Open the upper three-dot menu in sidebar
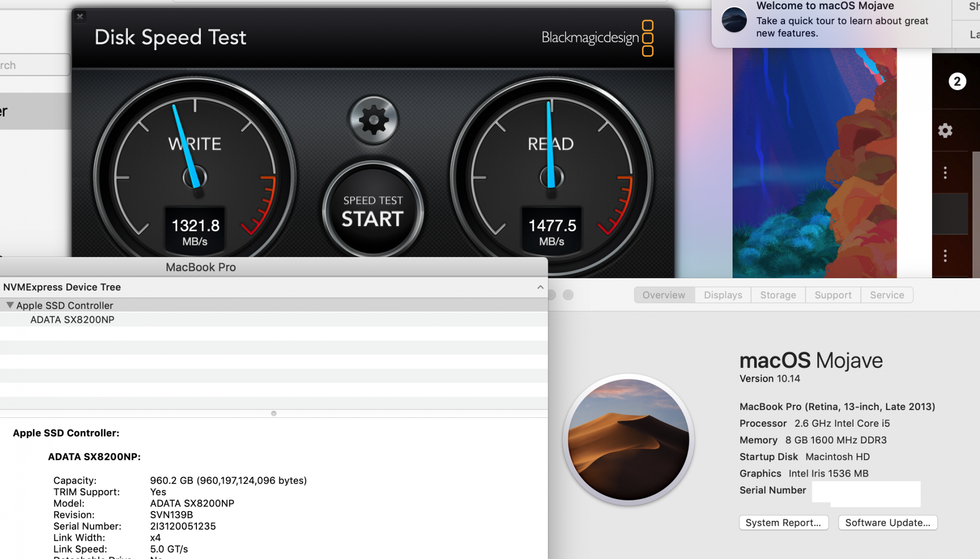 coord(945,172)
